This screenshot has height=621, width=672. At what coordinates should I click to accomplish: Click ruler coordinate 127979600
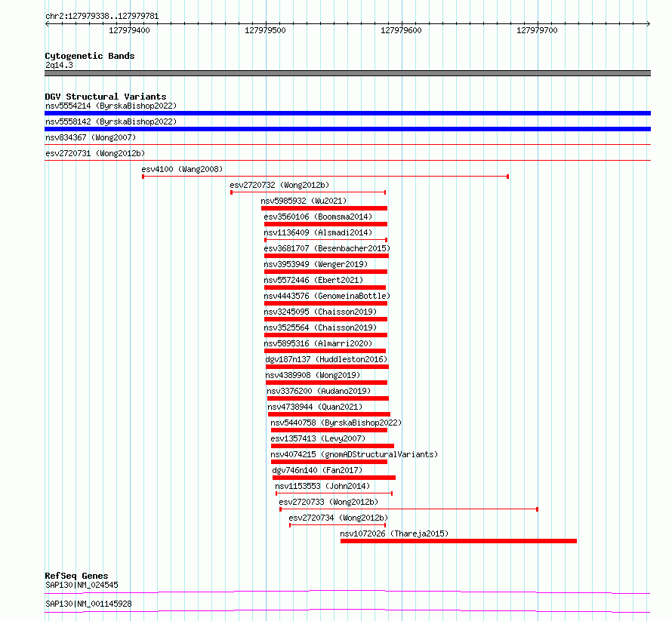click(x=401, y=30)
